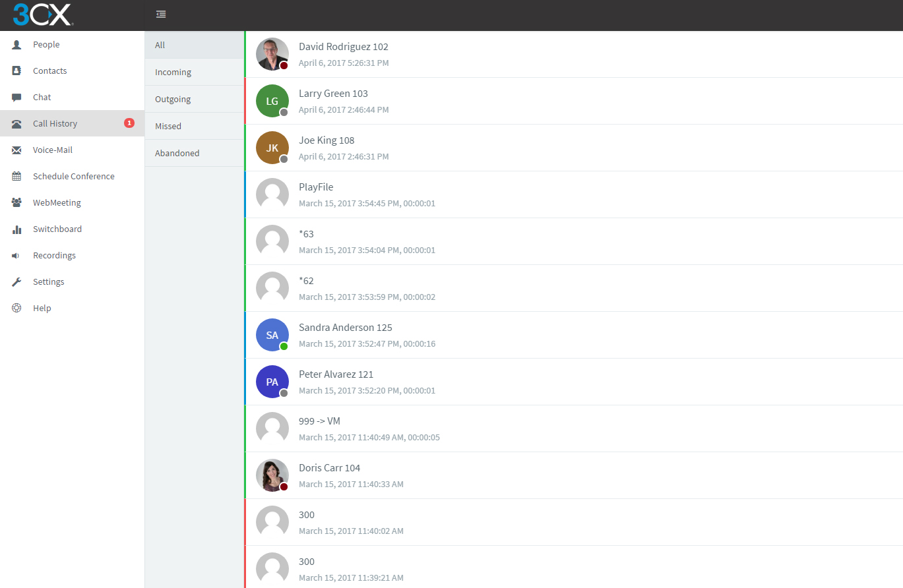
Task: Select the Outgoing call filter tab
Action: (194, 99)
